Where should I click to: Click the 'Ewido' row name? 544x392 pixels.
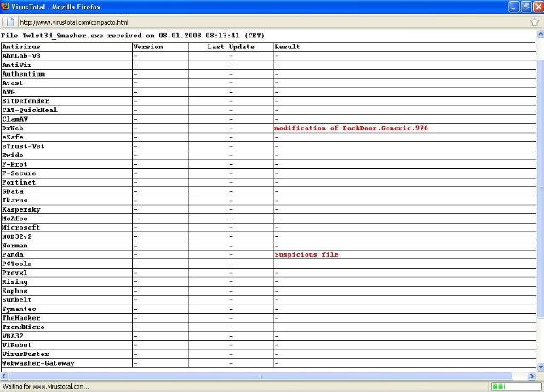[13, 155]
